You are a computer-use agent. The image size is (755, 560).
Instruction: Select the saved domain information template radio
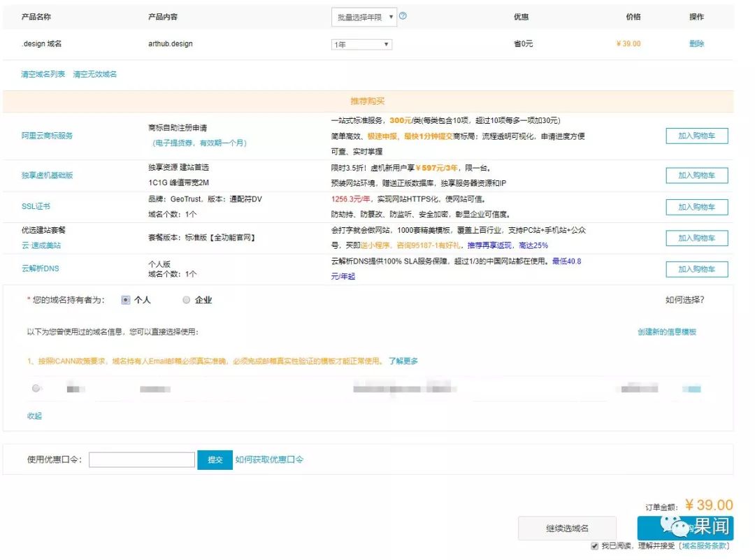coord(36,389)
